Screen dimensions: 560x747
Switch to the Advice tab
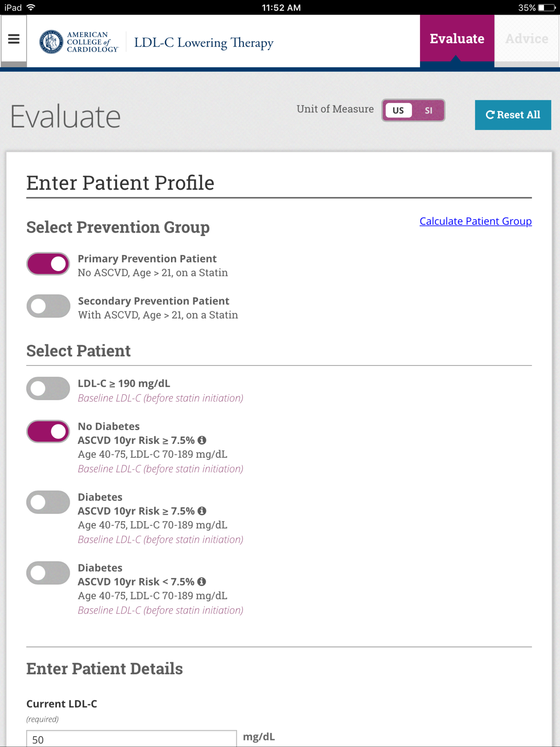coord(527,39)
